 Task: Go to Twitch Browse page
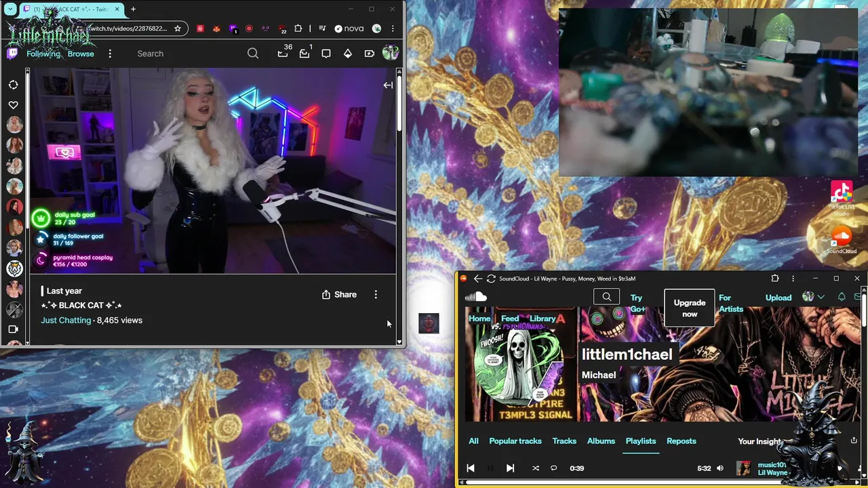(81, 54)
